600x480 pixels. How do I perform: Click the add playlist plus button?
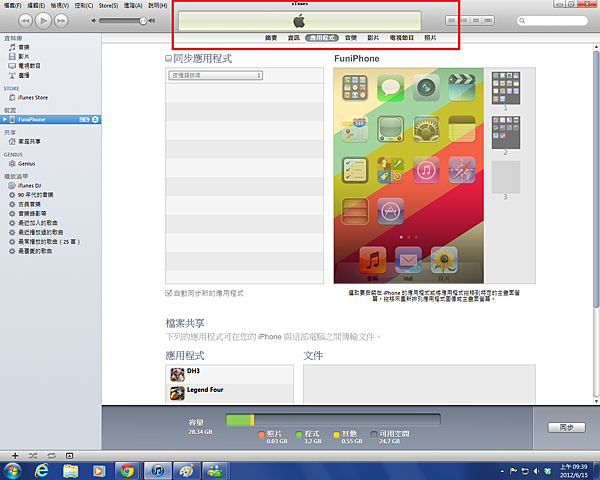[x=15, y=456]
